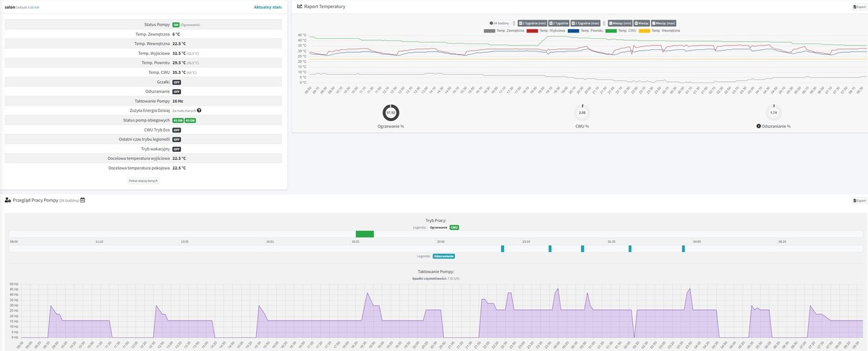Image resolution: width=868 pixels, height=351 pixels.
Task: Click the CWU % donut gauge
Action: point(582,113)
